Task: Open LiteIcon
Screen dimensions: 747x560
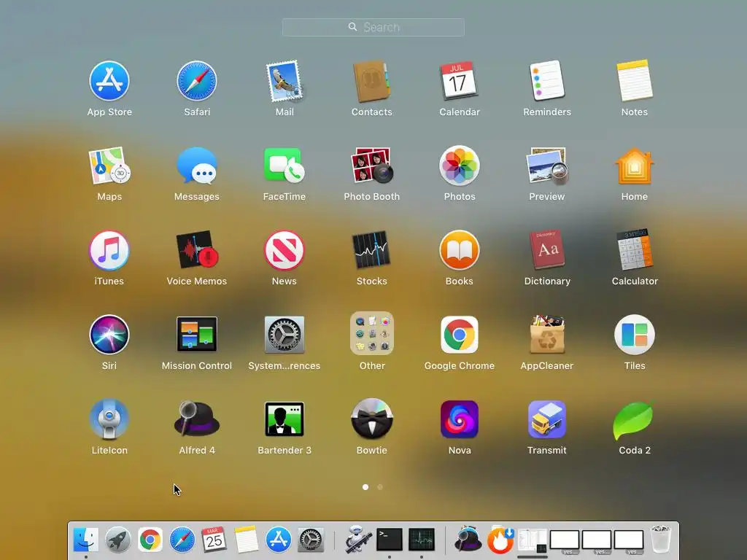Action: 109,419
